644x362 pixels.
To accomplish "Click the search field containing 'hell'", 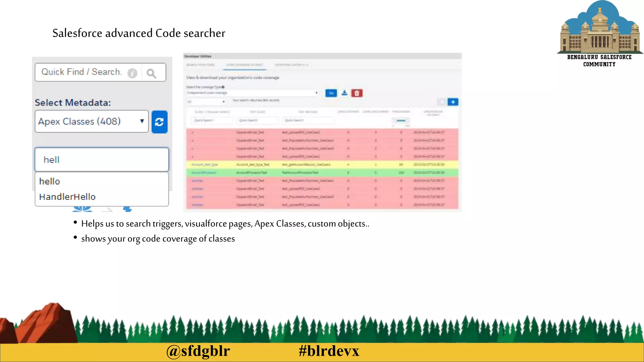I will click(x=102, y=160).
